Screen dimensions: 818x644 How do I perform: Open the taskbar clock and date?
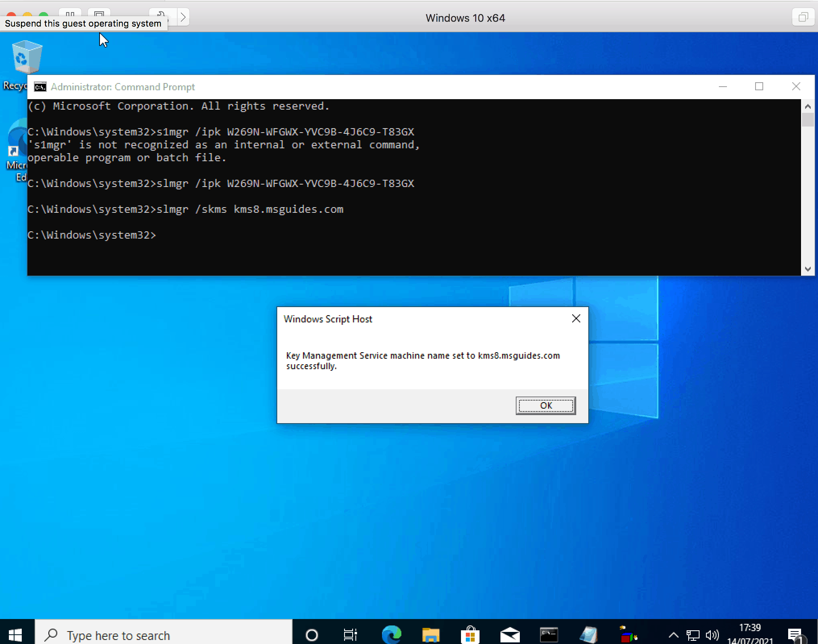750,634
